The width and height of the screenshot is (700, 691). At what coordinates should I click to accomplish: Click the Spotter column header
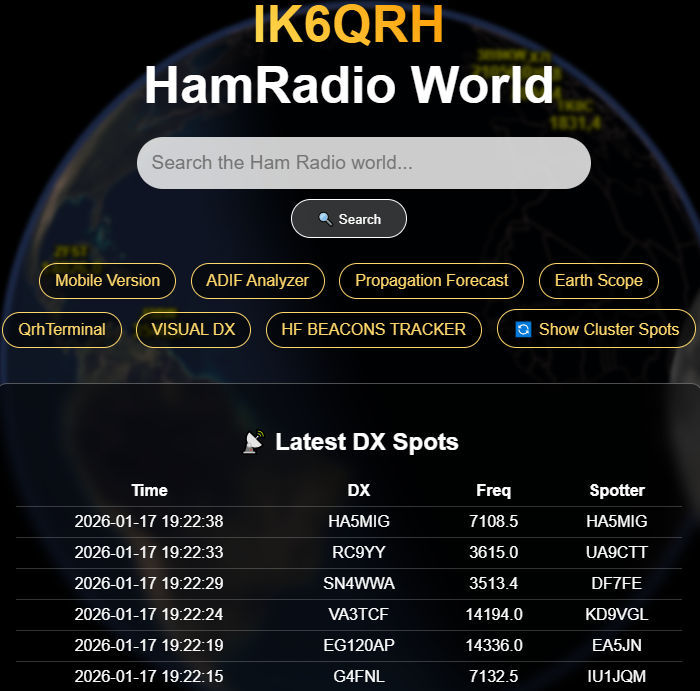[617, 490]
